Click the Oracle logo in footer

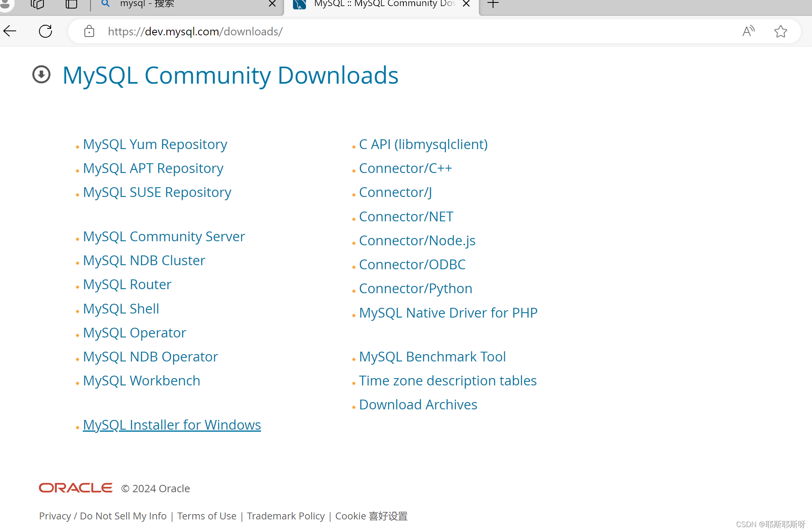(x=75, y=488)
